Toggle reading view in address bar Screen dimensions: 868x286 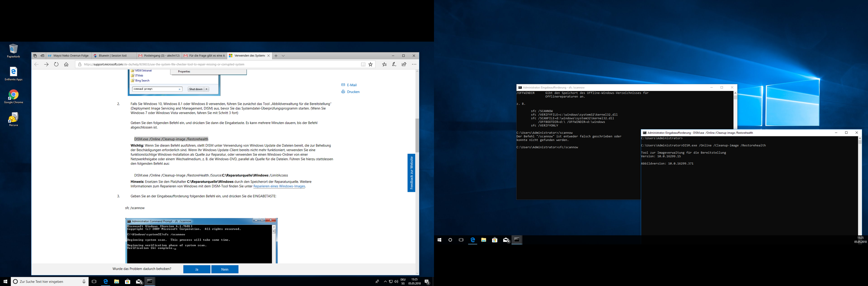tap(363, 65)
